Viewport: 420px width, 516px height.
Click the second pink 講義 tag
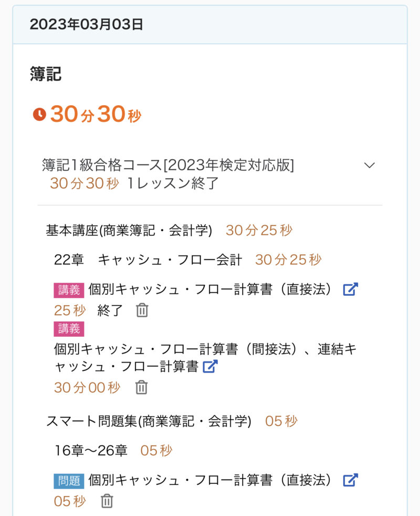click(x=69, y=329)
